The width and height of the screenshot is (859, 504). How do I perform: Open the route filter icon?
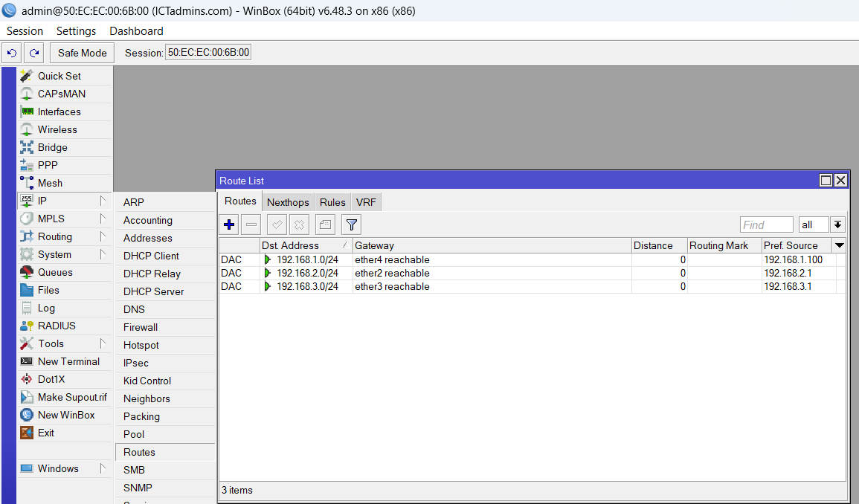click(350, 224)
